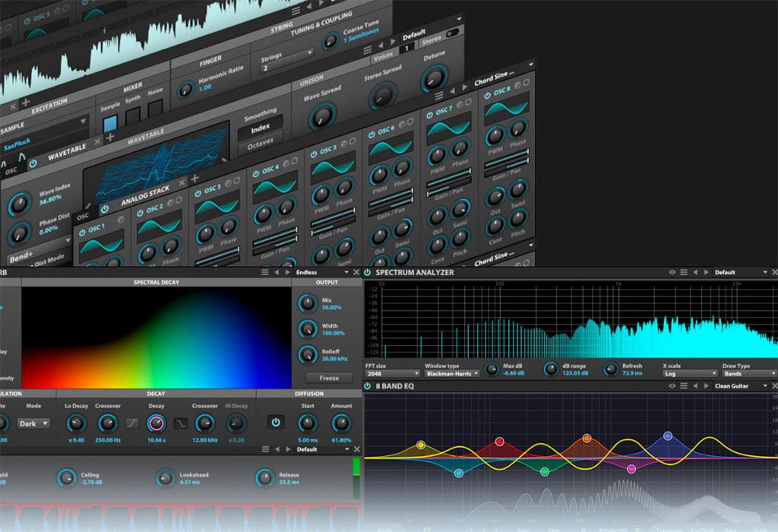
Task: Open the Mode dropdown showing Dark
Action: 33,424
